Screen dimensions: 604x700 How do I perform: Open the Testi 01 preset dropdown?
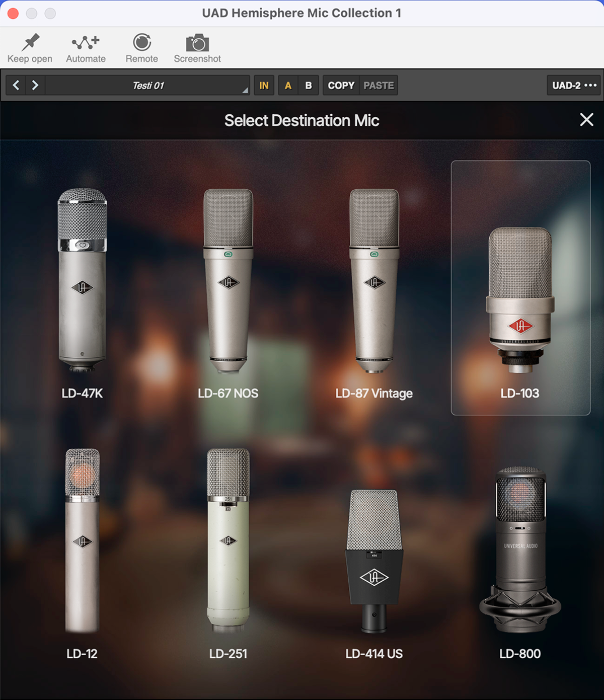point(148,85)
